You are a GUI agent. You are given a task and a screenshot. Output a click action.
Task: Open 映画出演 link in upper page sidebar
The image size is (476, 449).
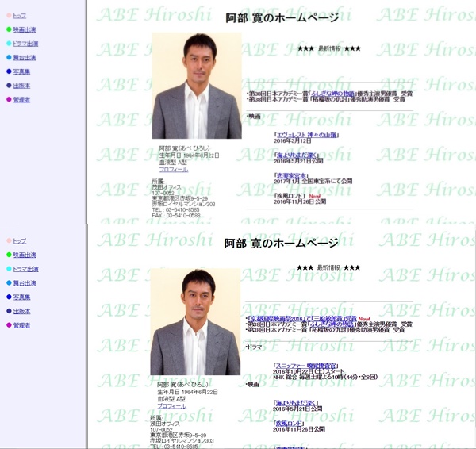[25, 29]
